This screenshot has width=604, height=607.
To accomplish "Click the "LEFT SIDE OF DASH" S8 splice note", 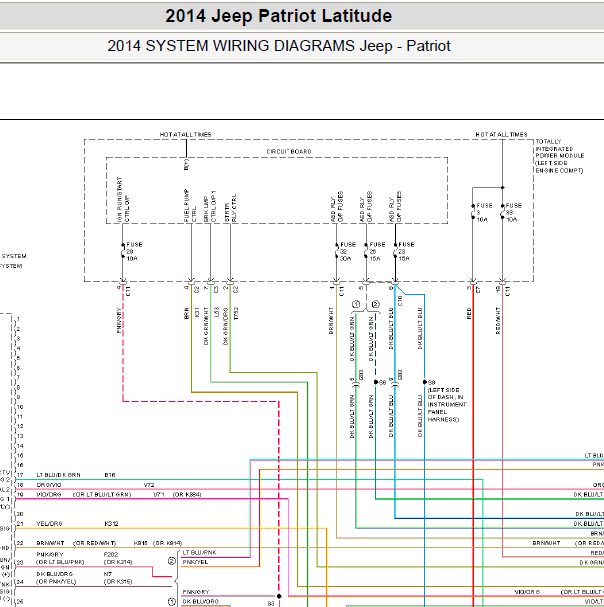I will coord(447,405).
